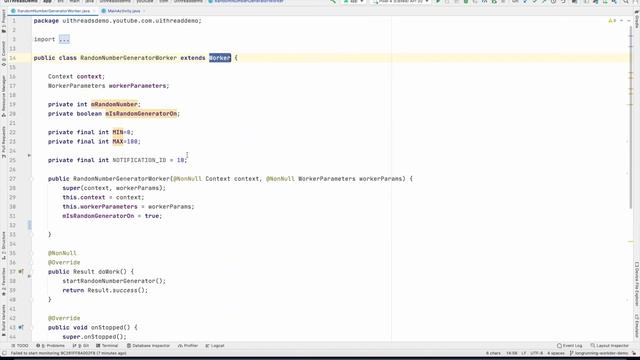640x360 pixels.
Task: Open the Gradle side panel
Action: [x=636, y=20]
